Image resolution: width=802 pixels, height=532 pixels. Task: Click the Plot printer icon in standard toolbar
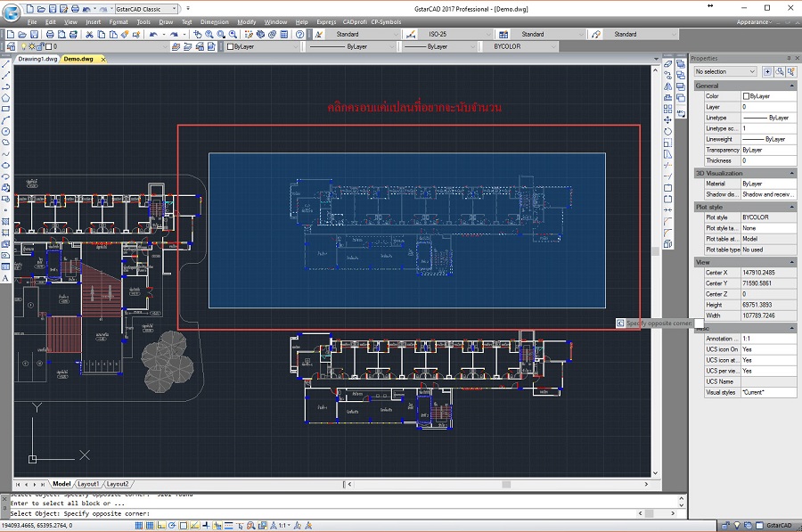click(x=50, y=34)
